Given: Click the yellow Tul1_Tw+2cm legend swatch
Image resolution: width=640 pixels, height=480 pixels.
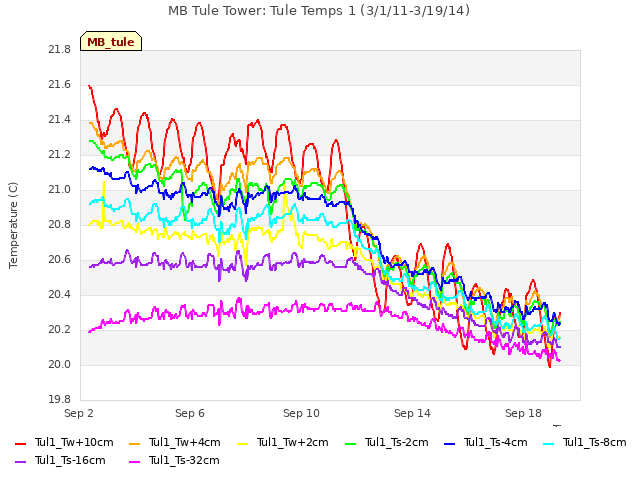Looking at the screenshot, I should pyautogui.click(x=242, y=444).
